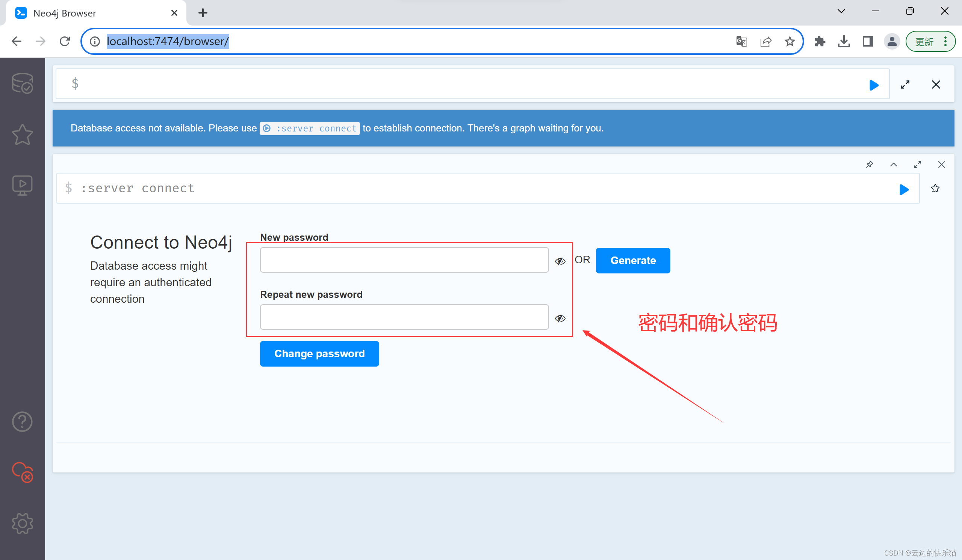
Task: Save server connect command as favorite star
Action: 935,189
